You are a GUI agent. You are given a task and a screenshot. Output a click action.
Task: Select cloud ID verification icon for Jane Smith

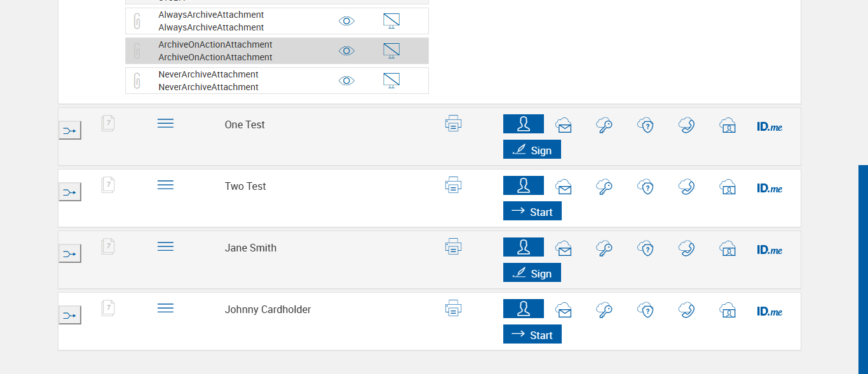tap(728, 248)
